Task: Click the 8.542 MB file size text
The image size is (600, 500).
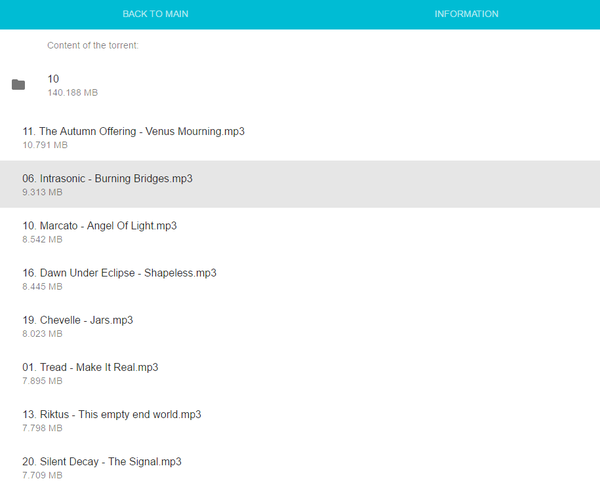Action: tap(42, 240)
